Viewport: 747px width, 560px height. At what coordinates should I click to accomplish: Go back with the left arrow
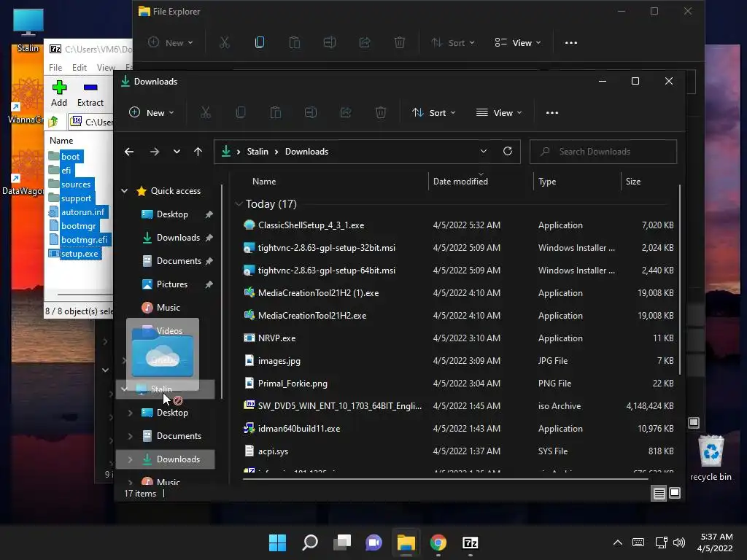[129, 152]
